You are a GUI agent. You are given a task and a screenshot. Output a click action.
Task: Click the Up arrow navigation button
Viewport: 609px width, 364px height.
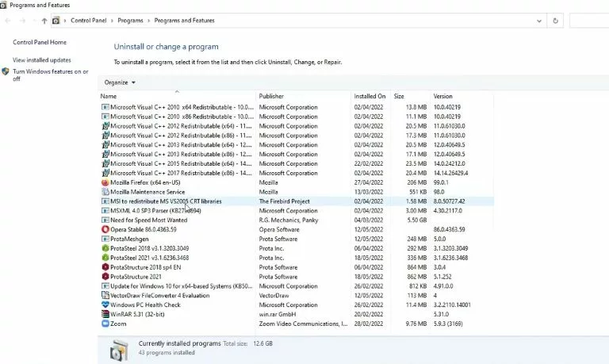pos(44,21)
